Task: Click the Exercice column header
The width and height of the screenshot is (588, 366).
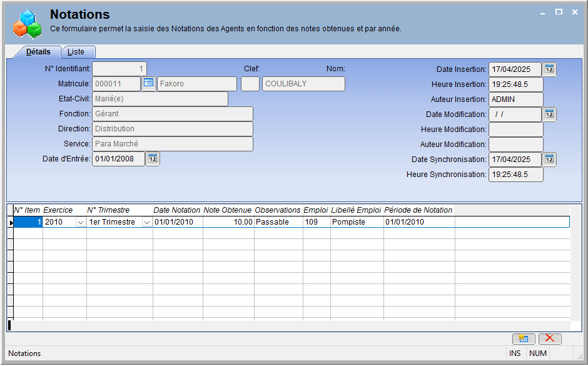Action: [x=64, y=210]
